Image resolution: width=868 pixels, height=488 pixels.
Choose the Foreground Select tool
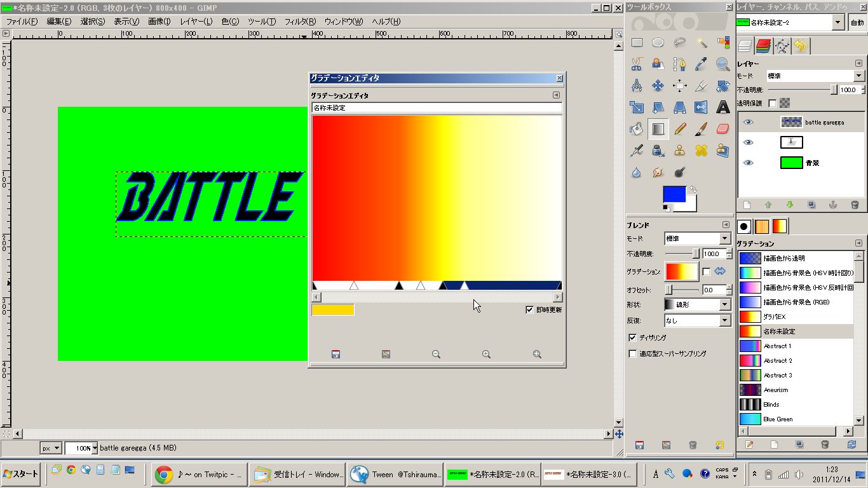pos(658,64)
